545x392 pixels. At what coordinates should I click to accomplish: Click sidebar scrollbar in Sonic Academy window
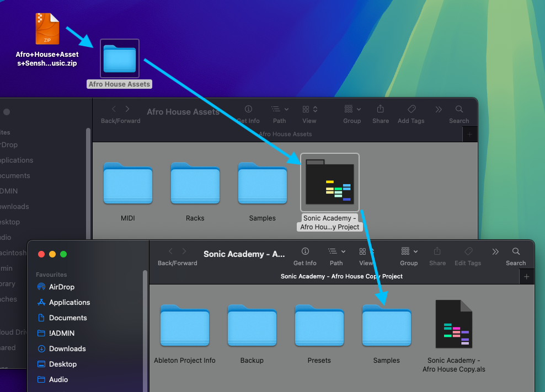145,330
